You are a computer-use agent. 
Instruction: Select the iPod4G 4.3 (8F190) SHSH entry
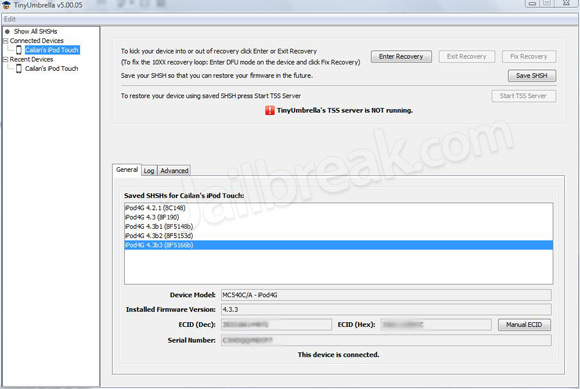click(x=338, y=217)
